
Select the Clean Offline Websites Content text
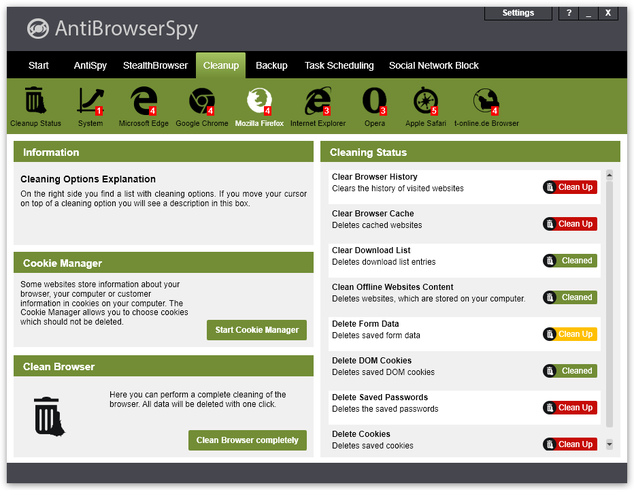pyautogui.click(x=393, y=287)
